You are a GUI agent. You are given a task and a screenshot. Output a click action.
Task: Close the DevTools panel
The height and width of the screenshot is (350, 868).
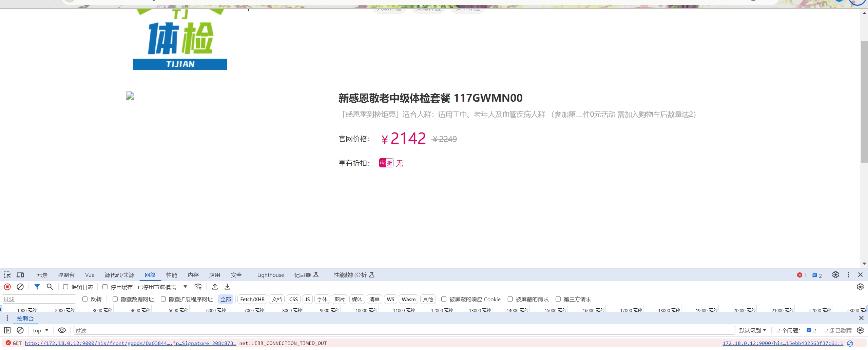tap(860, 275)
